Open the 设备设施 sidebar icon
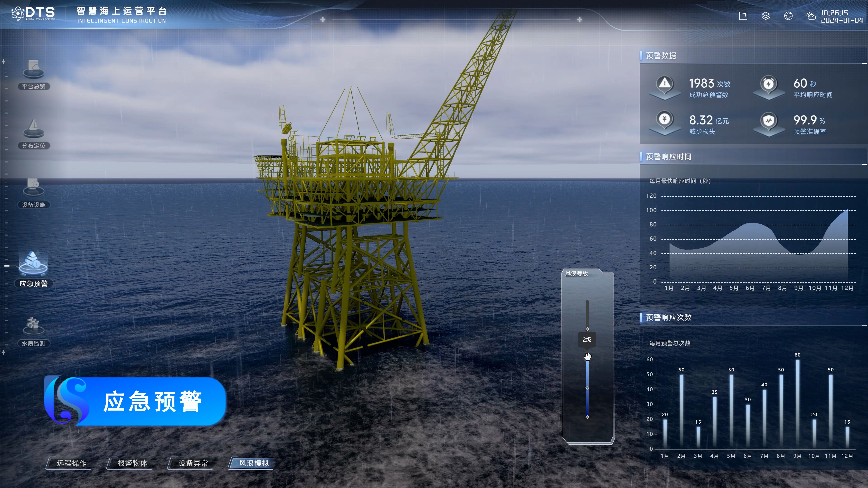Image resolution: width=868 pixels, height=488 pixels. (33, 187)
